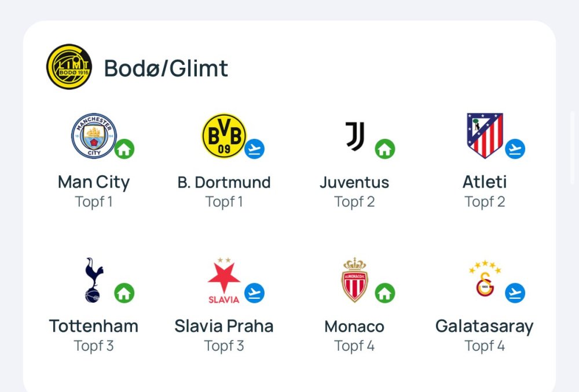This screenshot has width=579, height=392.
Task: Open the Man City team name
Action: coord(94,182)
